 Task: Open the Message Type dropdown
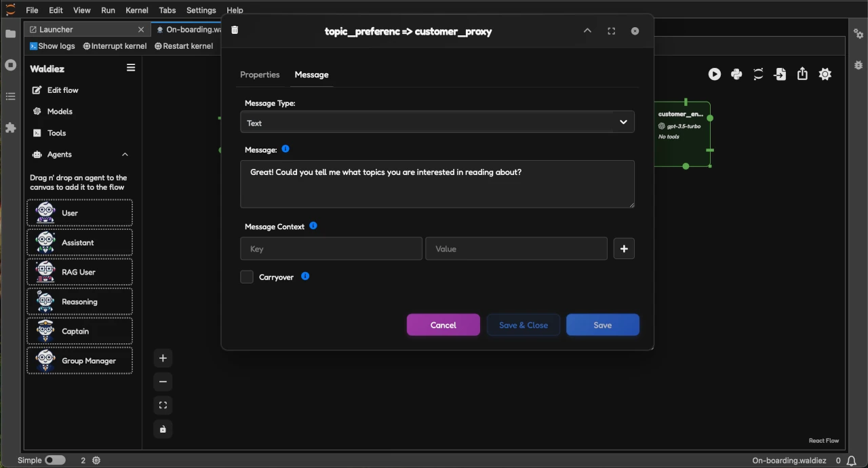pos(437,123)
